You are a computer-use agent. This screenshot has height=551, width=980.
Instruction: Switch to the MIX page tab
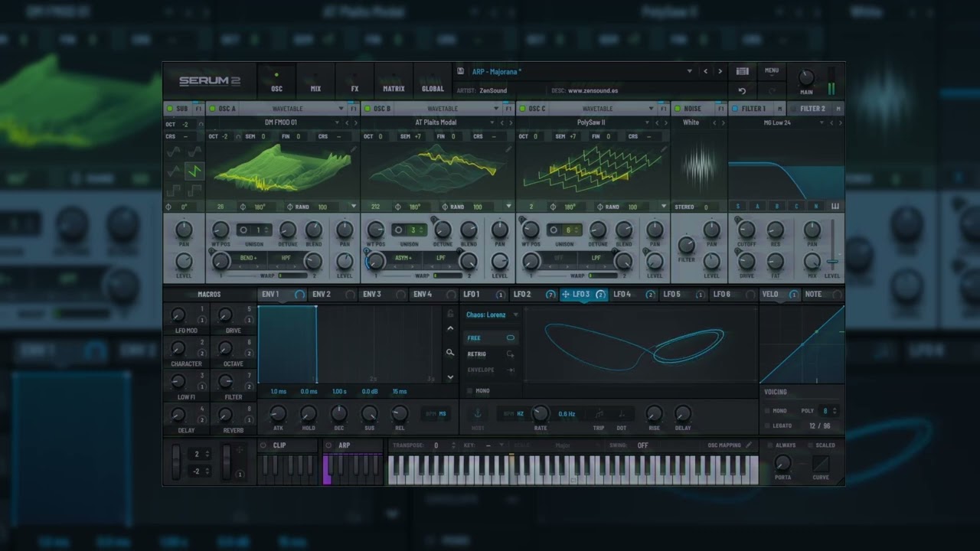point(315,82)
